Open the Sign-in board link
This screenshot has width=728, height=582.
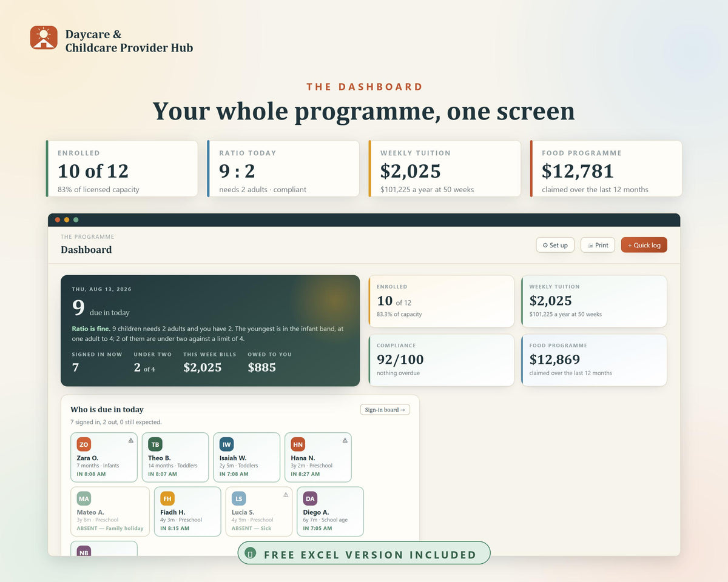pyautogui.click(x=385, y=410)
